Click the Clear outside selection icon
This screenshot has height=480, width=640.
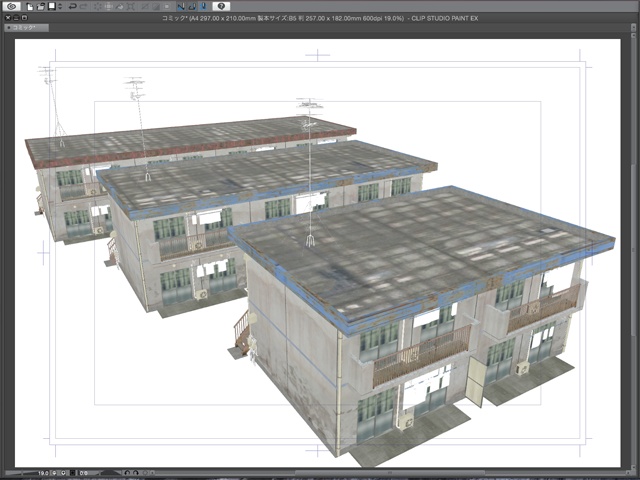(x=109, y=6)
